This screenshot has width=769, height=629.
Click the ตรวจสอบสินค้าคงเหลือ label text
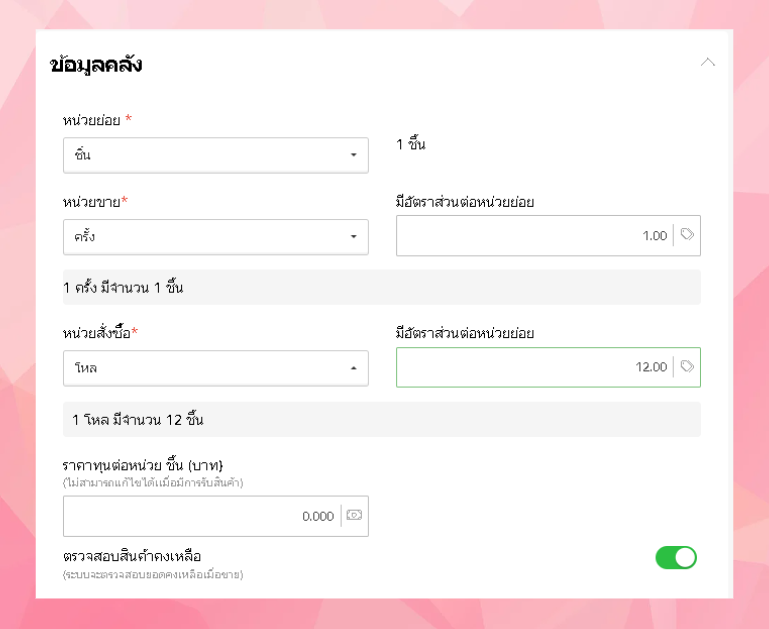[133, 556]
